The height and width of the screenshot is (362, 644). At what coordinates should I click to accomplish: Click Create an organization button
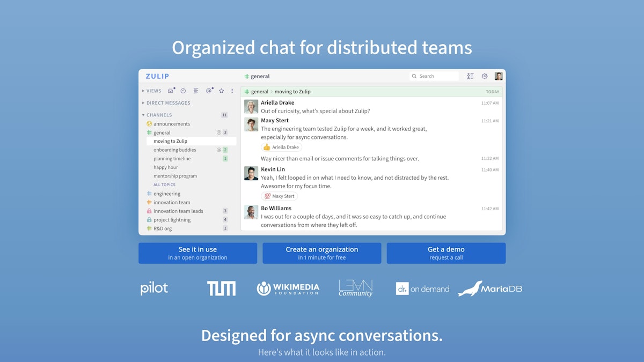322,253
